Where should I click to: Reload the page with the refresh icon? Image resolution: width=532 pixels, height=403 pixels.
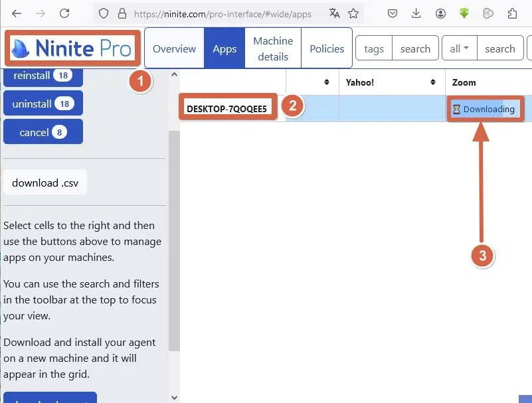(x=64, y=13)
